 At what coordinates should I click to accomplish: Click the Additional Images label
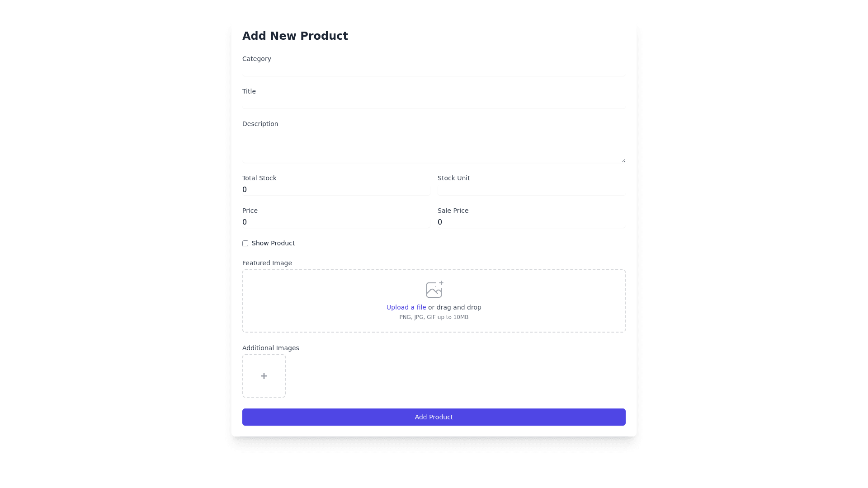270,348
